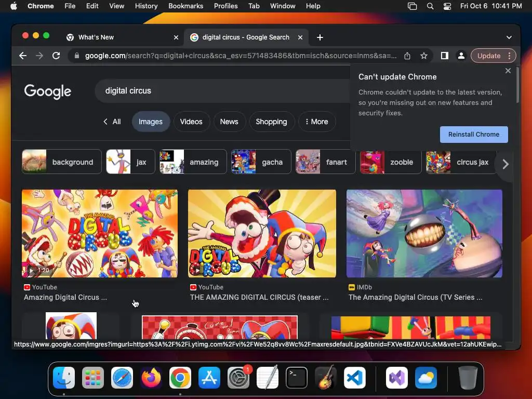Open the Amazing Digital Circus video thumbnail
This screenshot has height=399, width=532.
(x=99, y=233)
